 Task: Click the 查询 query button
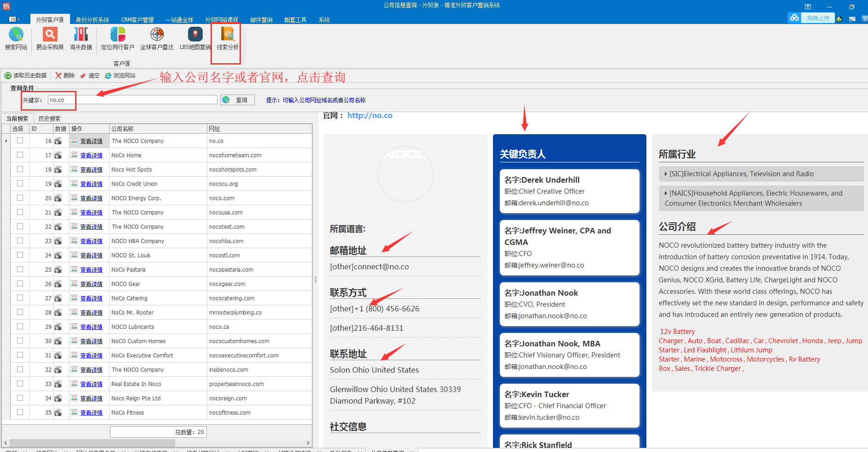coord(237,100)
